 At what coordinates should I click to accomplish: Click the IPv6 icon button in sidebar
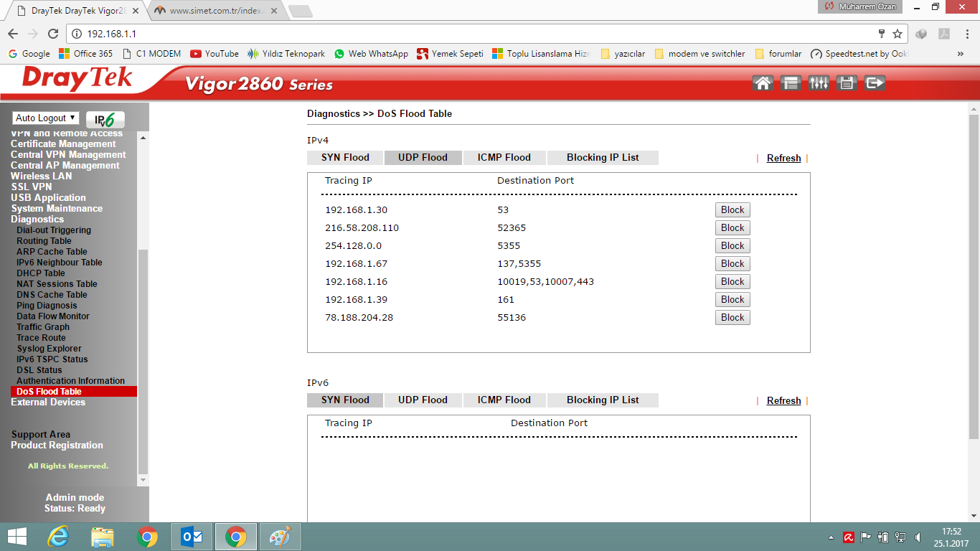tap(105, 120)
